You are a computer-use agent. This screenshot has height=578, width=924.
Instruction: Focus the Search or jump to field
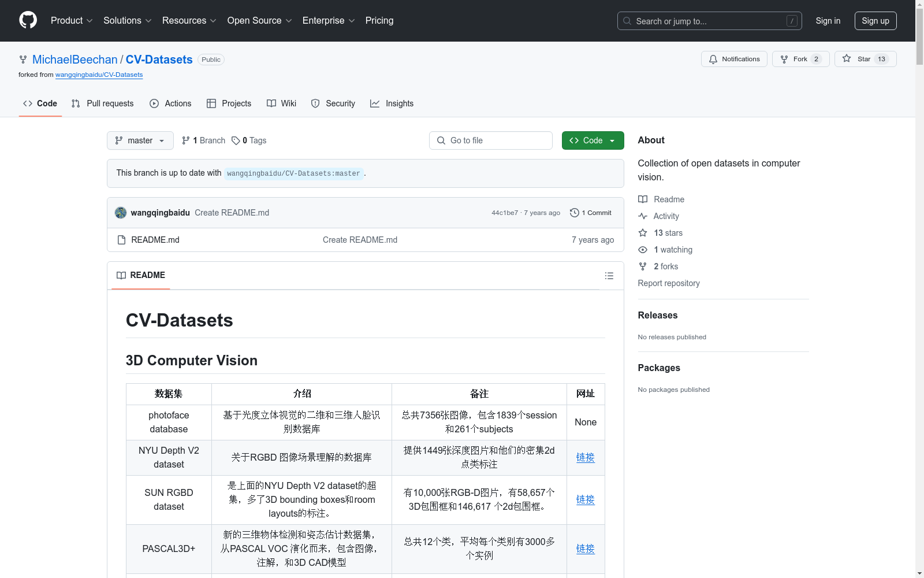(710, 21)
